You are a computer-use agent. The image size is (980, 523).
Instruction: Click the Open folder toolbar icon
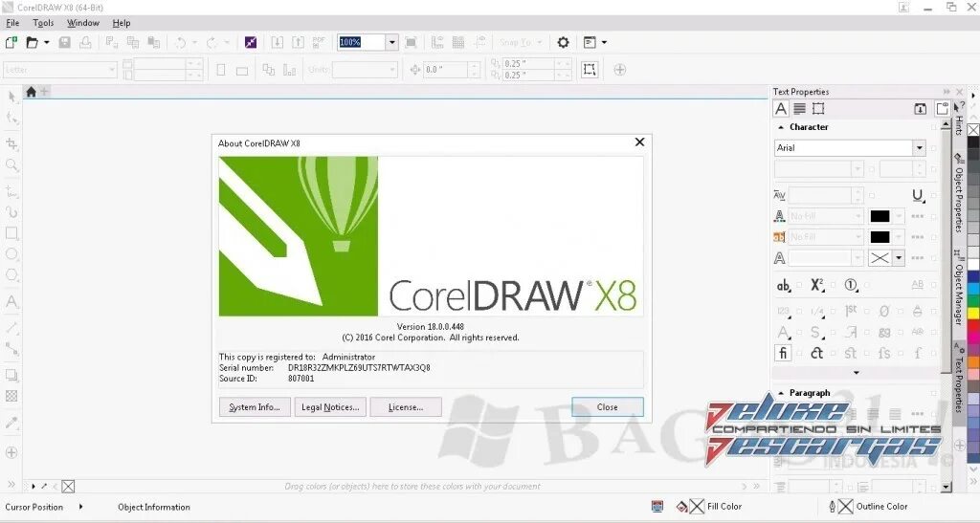[33, 42]
